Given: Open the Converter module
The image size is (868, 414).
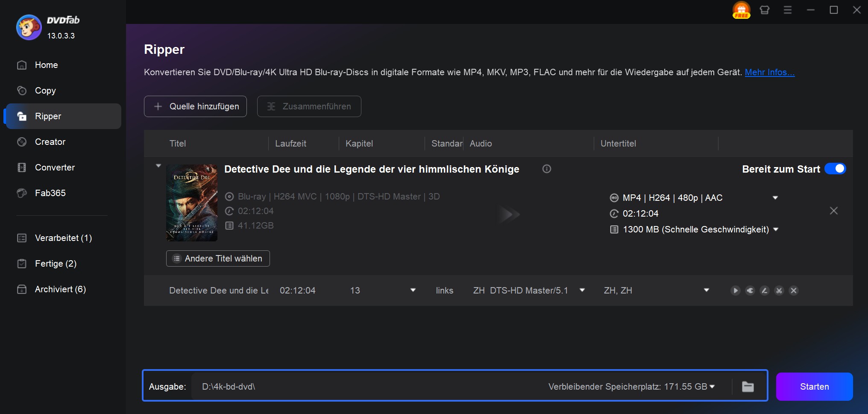Looking at the screenshot, I should [x=63, y=167].
